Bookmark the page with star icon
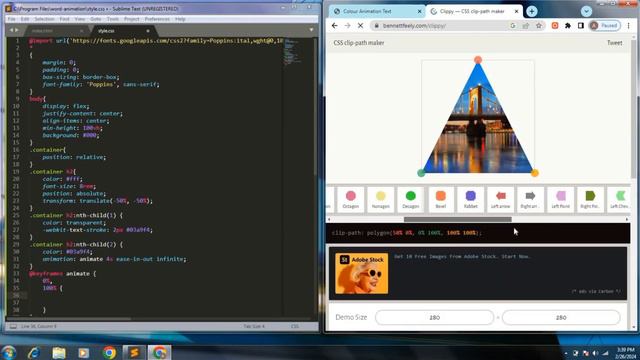640x360 pixels. click(x=539, y=25)
